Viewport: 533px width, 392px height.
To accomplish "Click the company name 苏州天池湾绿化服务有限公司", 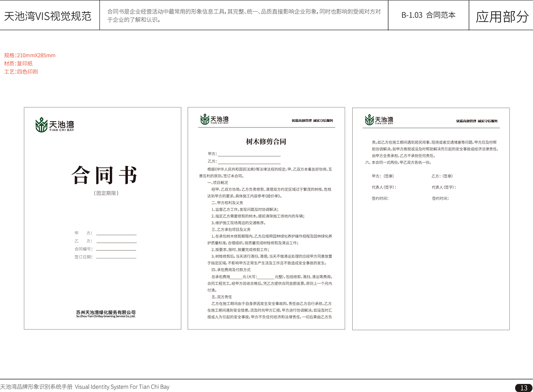I will 105,313.
